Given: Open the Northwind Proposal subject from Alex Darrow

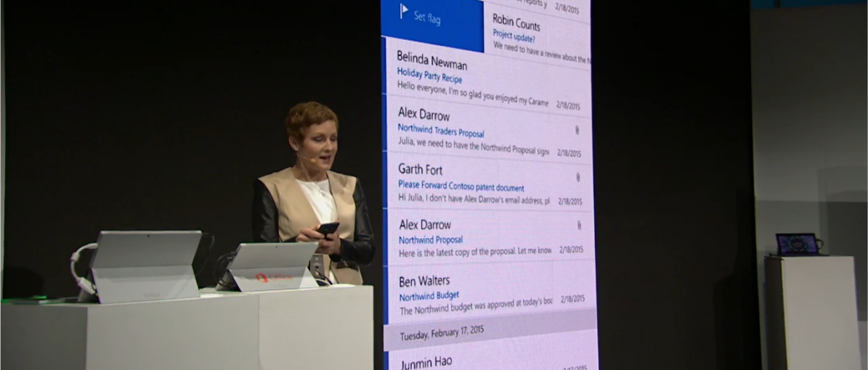Looking at the screenshot, I should [431, 240].
